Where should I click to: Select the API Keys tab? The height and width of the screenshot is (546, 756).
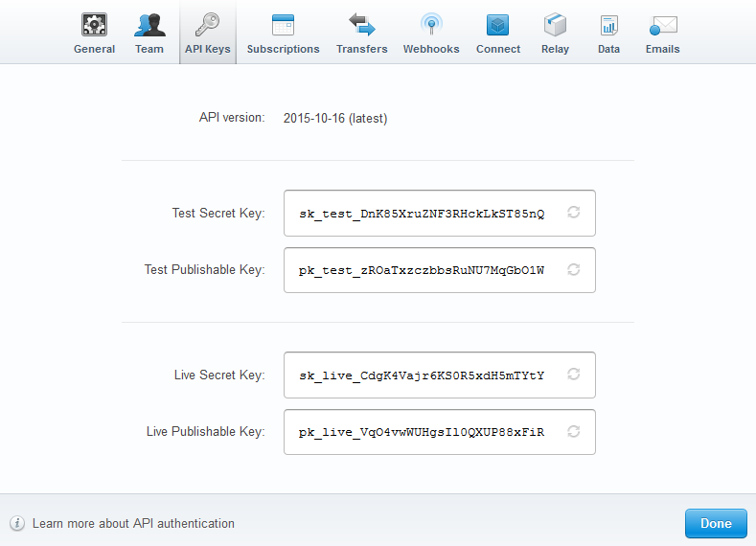pyautogui.click(x=207, y=34)
